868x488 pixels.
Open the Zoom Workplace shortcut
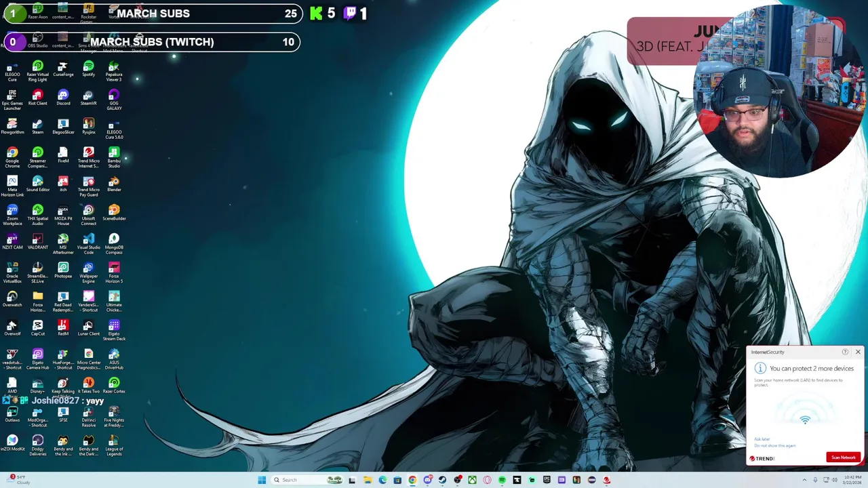[12, 216]
